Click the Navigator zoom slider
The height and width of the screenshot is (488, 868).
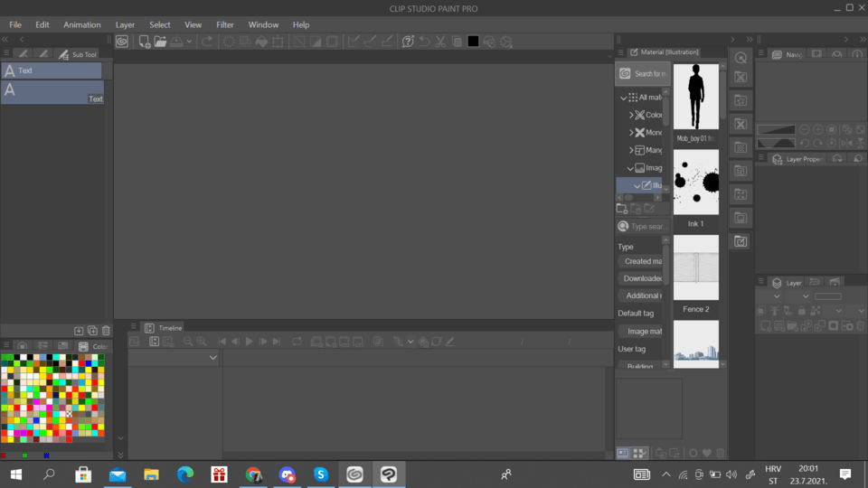pos(776,129)
